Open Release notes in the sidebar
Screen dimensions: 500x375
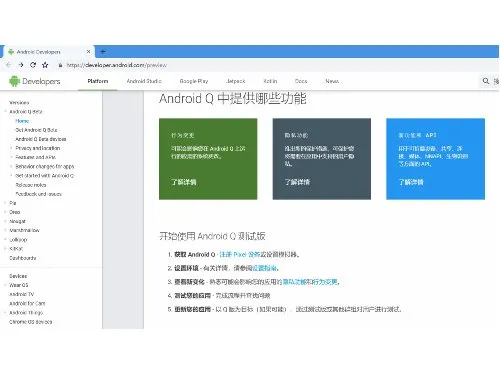click(x=31, y=185)
